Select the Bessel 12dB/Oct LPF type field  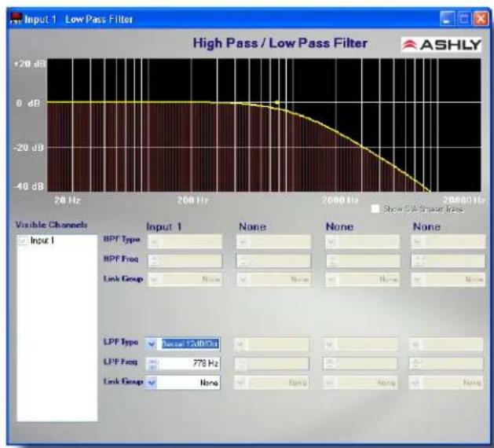[x=190, y=344]
